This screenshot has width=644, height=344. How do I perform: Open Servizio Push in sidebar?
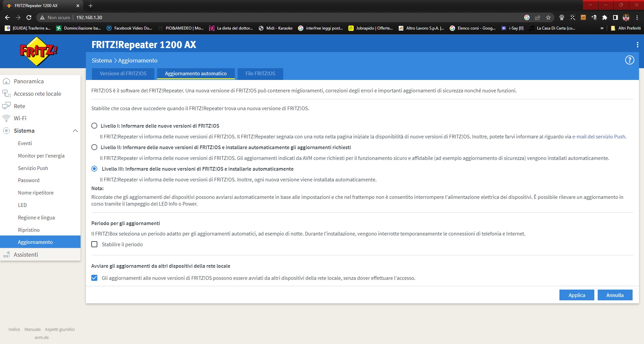(33, 168)
